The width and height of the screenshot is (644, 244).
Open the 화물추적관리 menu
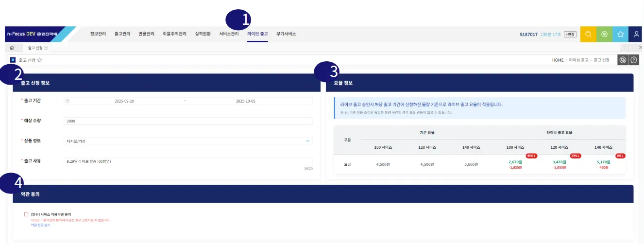pos(174,34)
